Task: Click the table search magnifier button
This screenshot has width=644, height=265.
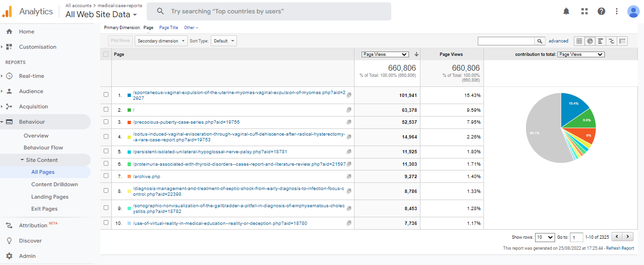Action: (540, 42)
